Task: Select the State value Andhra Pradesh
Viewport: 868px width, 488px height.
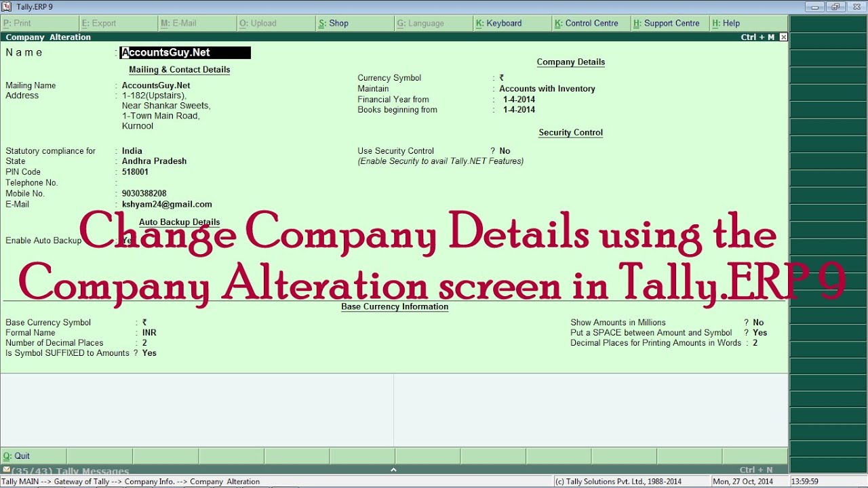Action: [154, 161]
